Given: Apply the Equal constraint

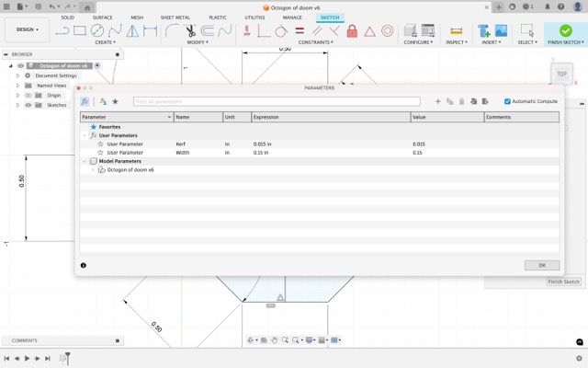Looking at the screenshot, I should 300,30.
